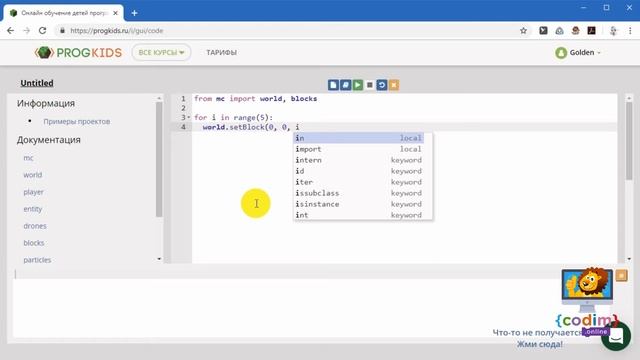Screen dimensions: 640x360
Task: Open the particles documentation entry
Action: pyautogui.click(x=37, y=260)
